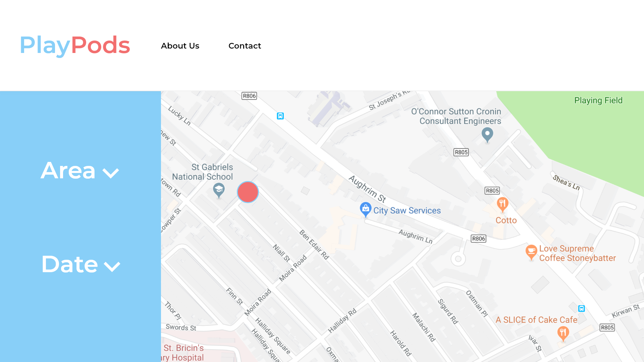Screen dimensions: 644x362
Task: Click St Gabriels National School pin
Action: (219, 190)
